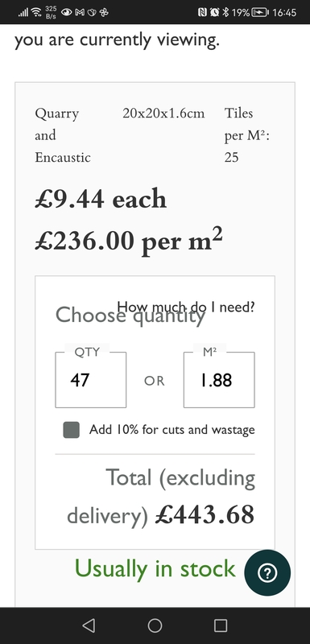Tap the battery indicator icon
The image size is (310, 644).
tap(260, 12)
